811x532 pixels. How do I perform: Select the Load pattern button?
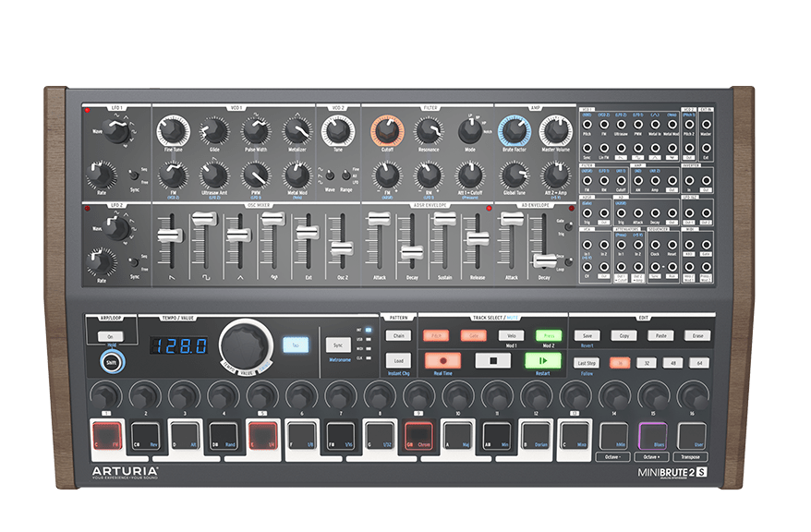pos(398,361)
